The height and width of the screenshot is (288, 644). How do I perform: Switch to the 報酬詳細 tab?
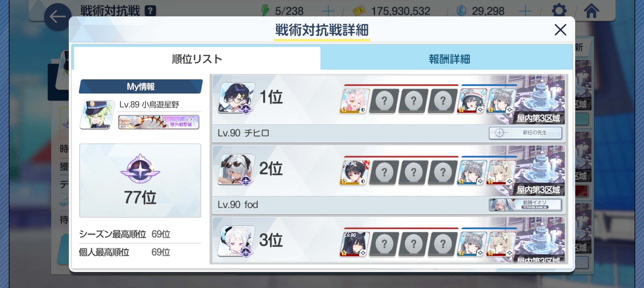tap(449, 59)
